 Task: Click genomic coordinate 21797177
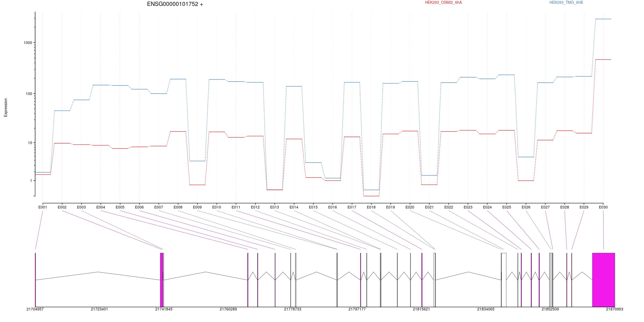tap(357, 309)
